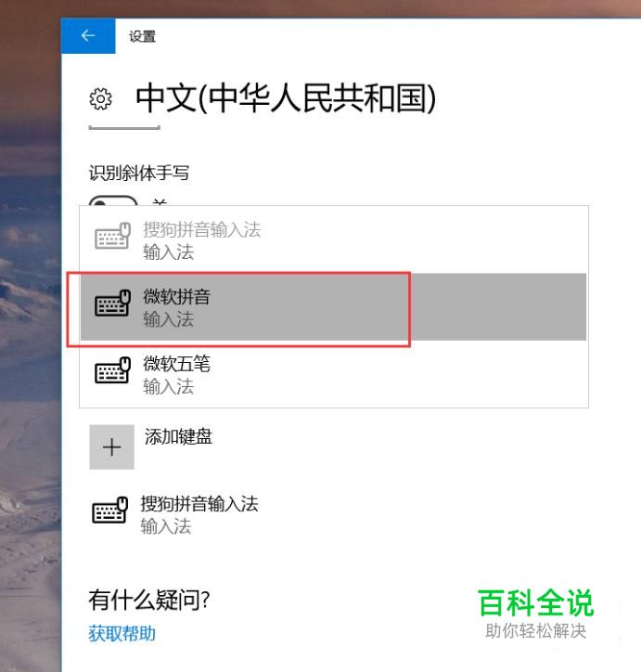Click 输入法 subtitle under 微软五笔
The image size is (641, 672).
[168, 386]
